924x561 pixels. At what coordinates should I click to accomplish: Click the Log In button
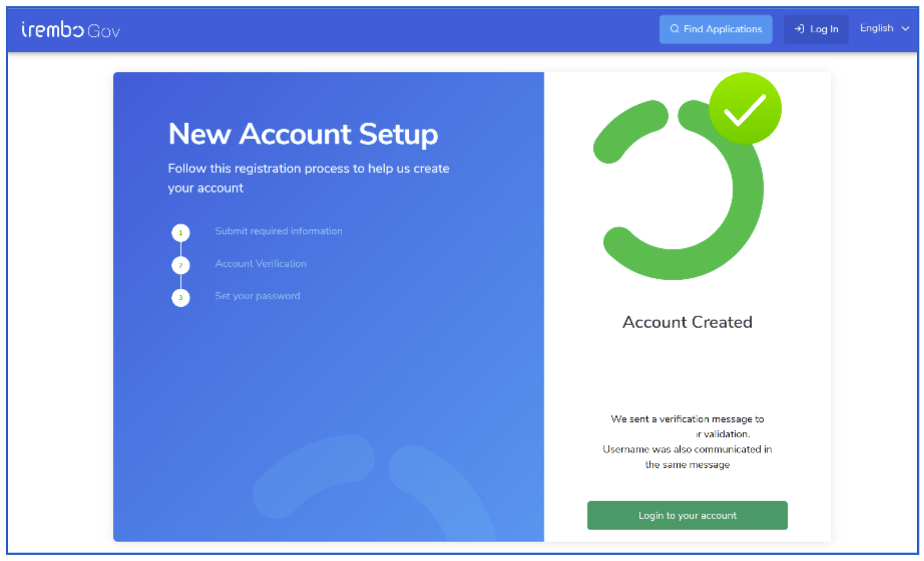[x=816, y=29]
